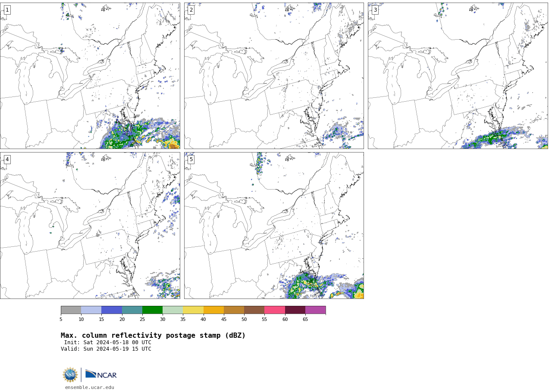Open ensemble member 2 reflectivity map
Image resolution: width=552 pixels, height=392 pixels.
274,76
